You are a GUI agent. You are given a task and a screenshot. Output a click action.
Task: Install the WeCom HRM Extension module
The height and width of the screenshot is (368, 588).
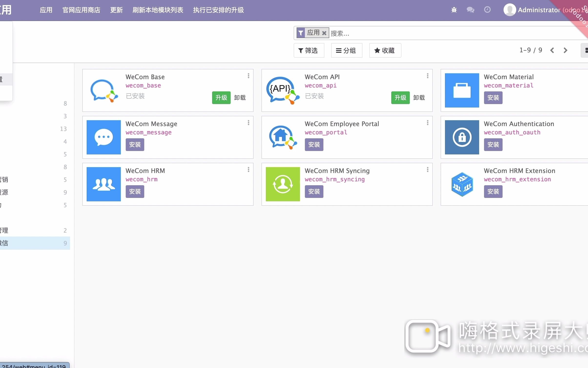[x=493, y=192]
